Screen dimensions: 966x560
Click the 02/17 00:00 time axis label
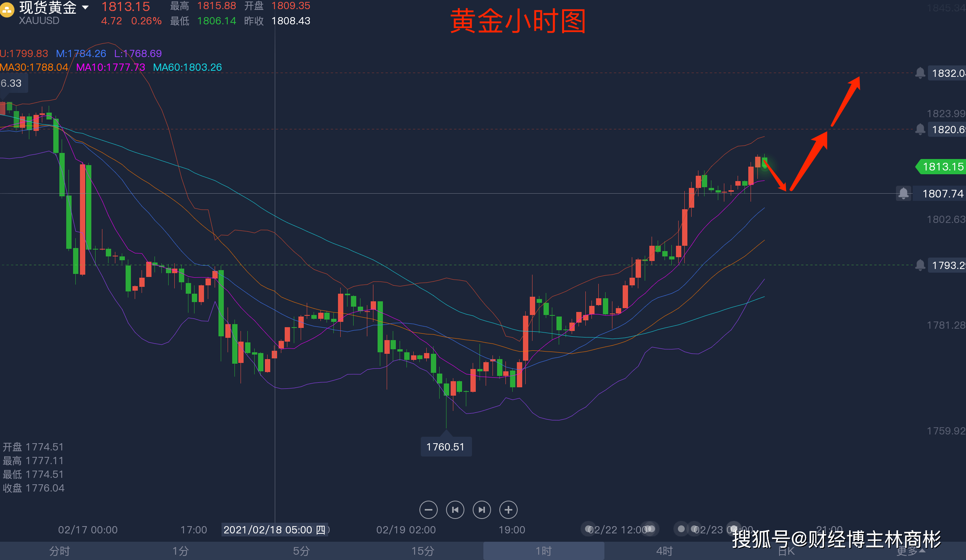pos(88,530)
